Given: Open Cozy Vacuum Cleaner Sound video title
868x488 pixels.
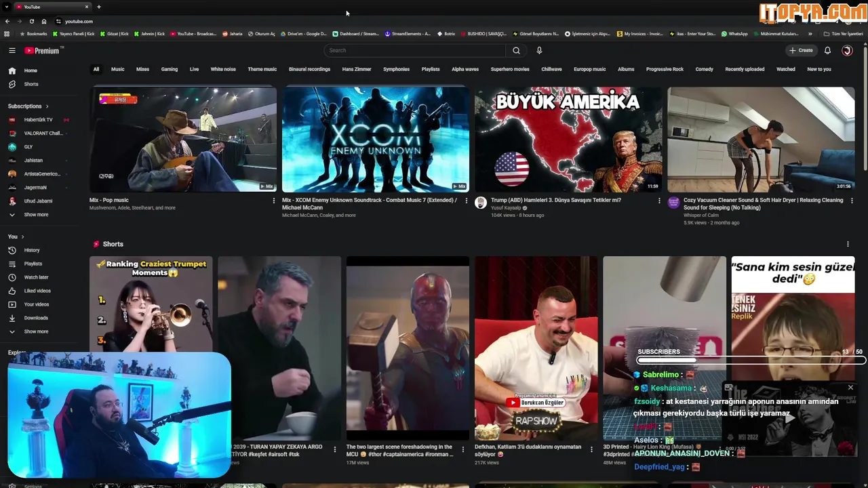Looking at the screenshot, I should pyautogui.click(x=763, y=204).
